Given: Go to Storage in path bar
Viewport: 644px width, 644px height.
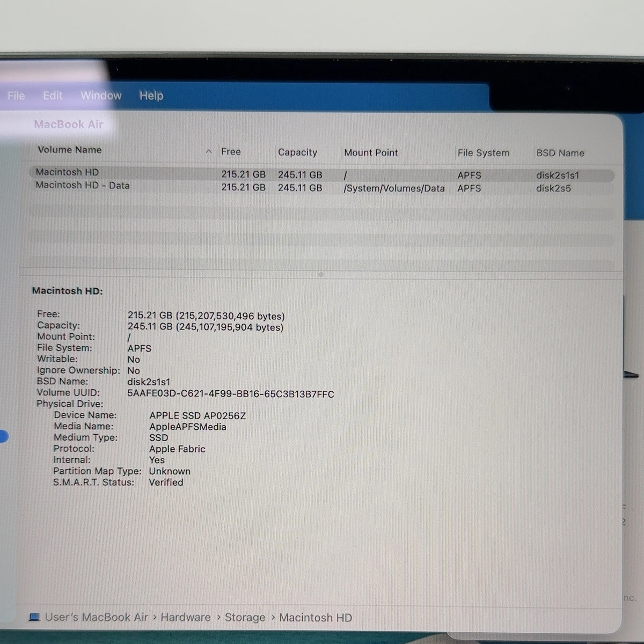Looking at the screenshot, I should [245, 618].
